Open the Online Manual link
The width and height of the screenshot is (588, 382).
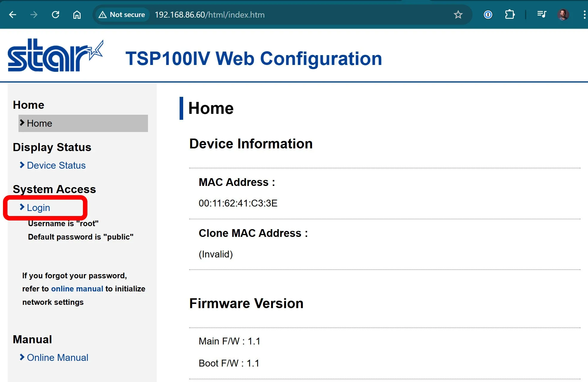[58, 358]
